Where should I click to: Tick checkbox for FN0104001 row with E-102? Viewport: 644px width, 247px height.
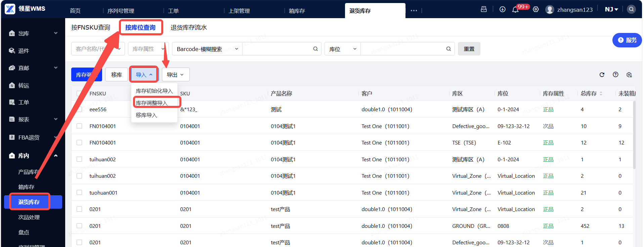(79, 142)
